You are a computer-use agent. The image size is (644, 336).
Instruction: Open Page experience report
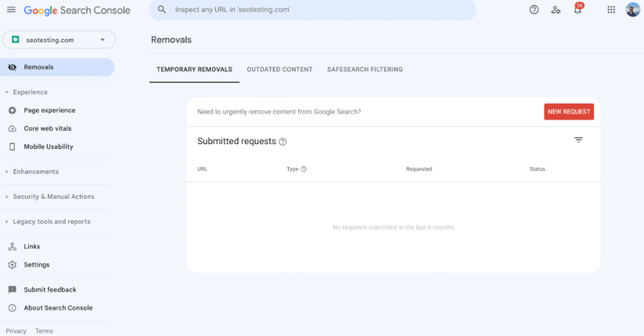49,110
